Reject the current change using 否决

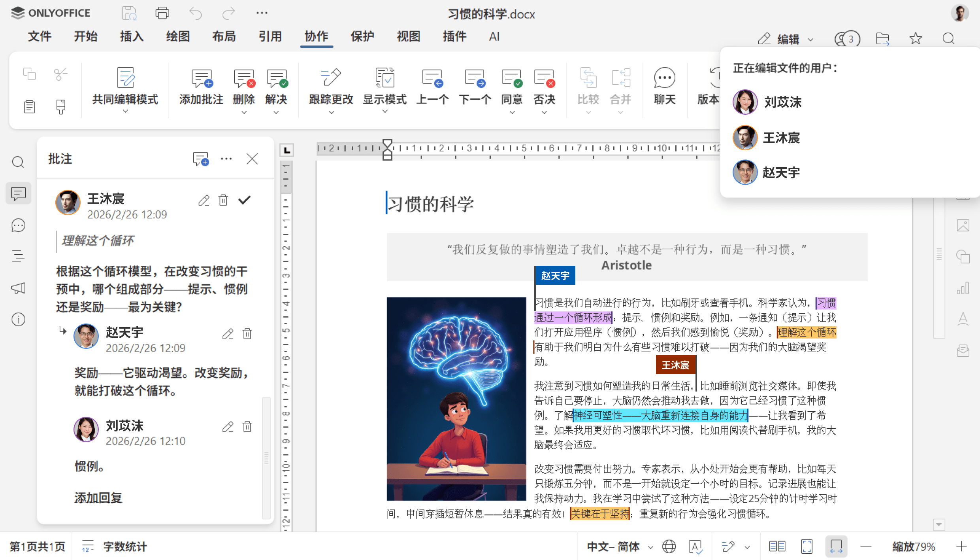(x=544, y=88)
